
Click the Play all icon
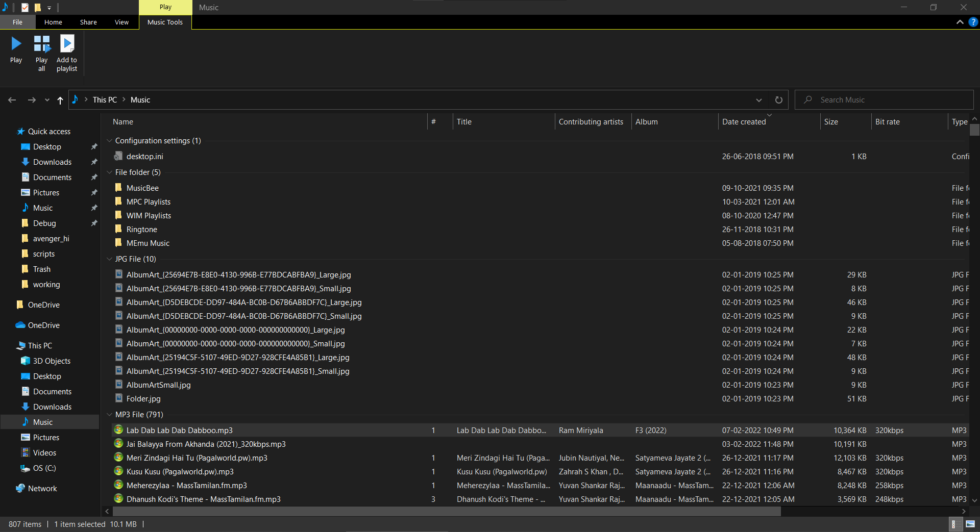pyautogui.click(x=41, y=51)
